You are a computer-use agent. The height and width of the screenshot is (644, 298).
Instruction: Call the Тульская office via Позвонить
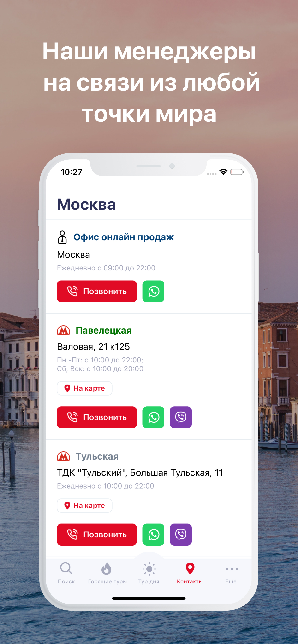(97, 535)
